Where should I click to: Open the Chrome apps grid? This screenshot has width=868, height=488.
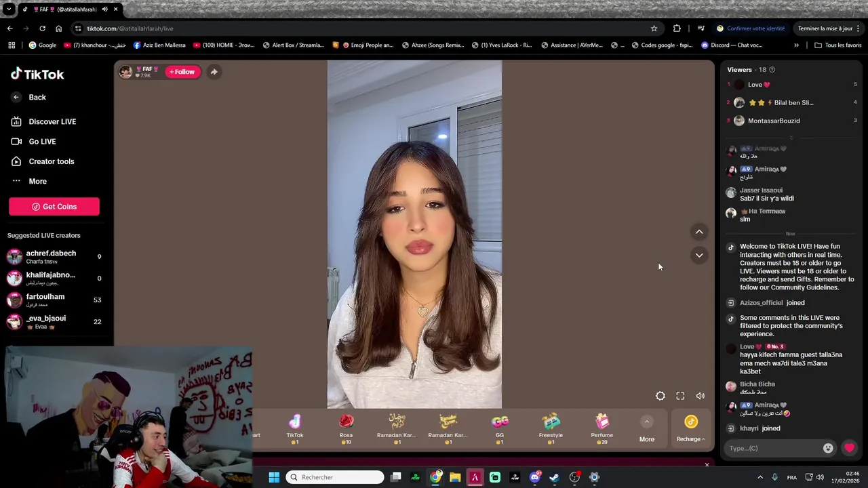[11, 45]
